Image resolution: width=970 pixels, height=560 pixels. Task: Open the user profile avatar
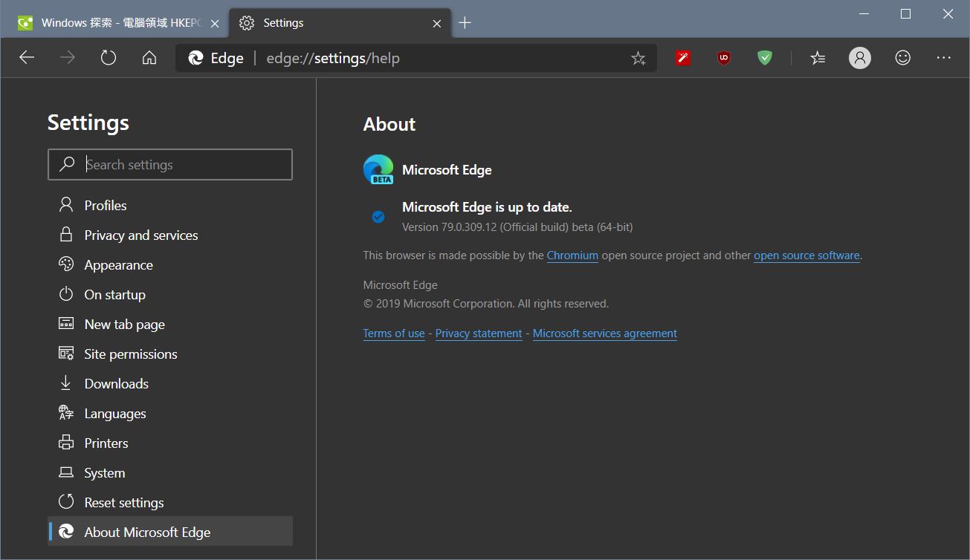tap(860, 58)
